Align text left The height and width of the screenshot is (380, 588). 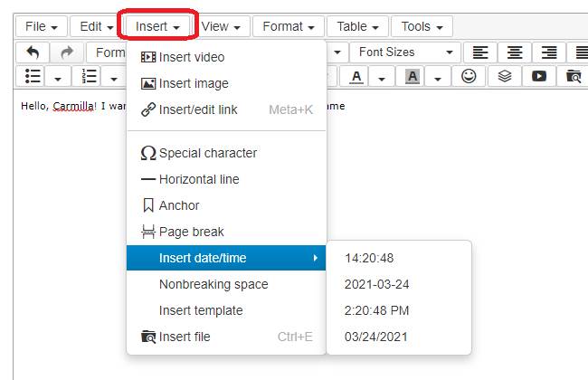click(x=480, y=52)
